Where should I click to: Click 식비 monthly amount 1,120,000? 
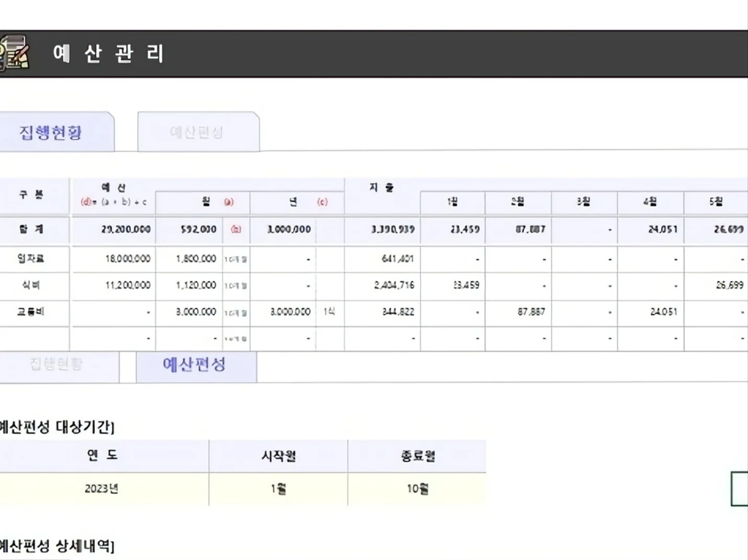pos(189,285)
